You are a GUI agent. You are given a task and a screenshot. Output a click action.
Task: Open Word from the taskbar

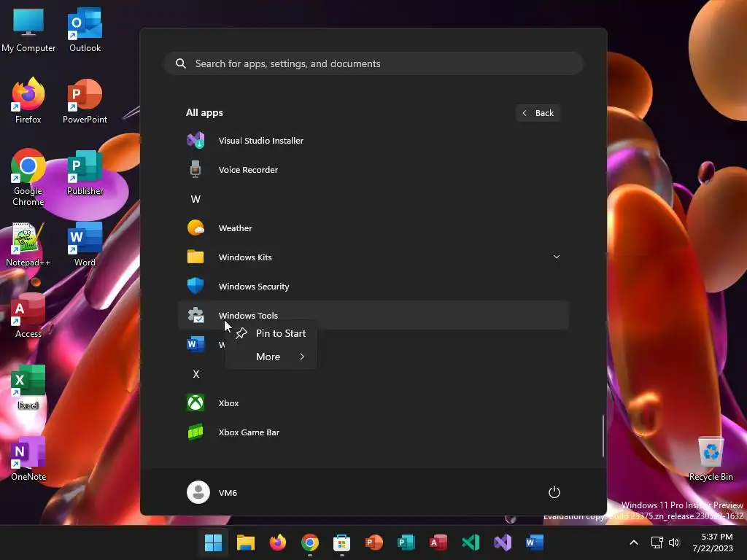coord(535,542)
